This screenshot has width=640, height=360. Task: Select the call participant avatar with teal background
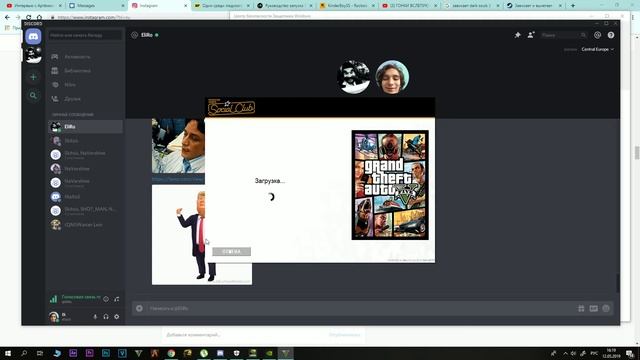click(392, 77)
